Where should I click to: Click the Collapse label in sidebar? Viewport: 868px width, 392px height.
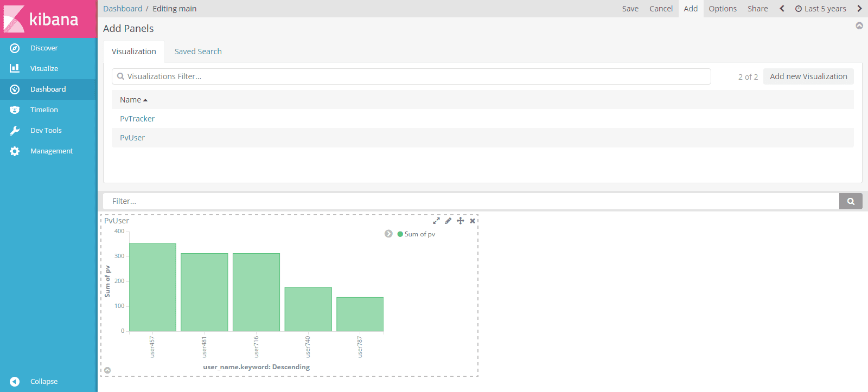[x=44, y=382]
